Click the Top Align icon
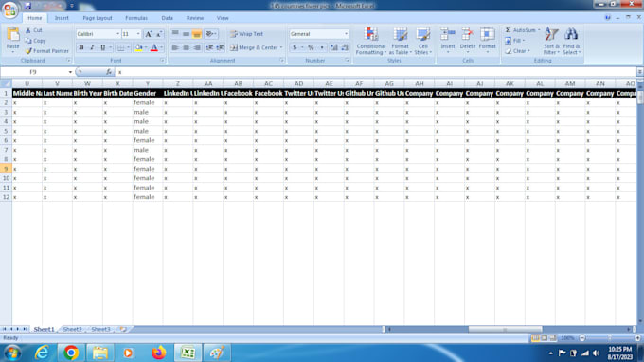This screenshot has height=362, width=644. (175, 34)
